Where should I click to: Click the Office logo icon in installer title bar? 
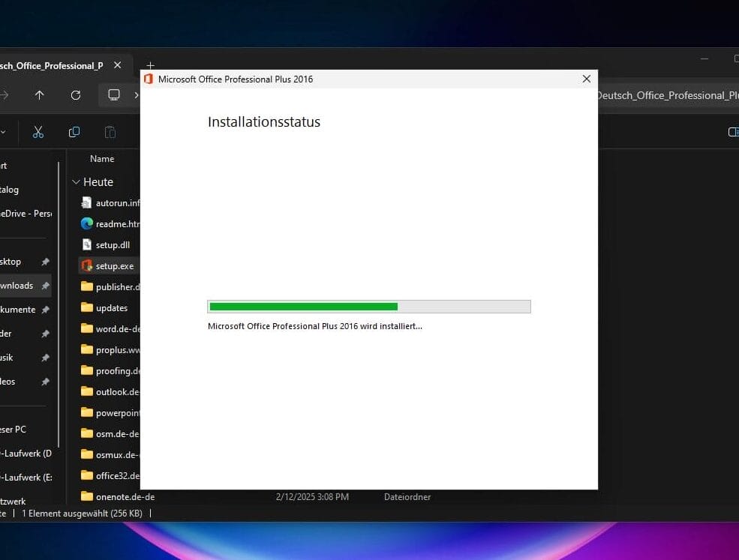(x=149, y=79)
